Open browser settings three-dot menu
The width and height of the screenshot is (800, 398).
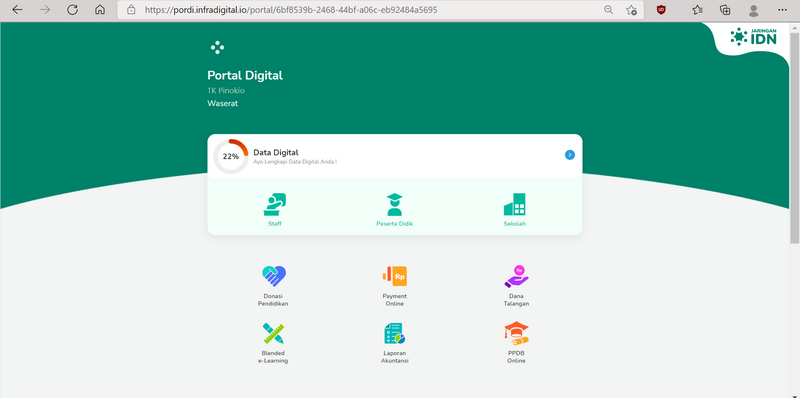[782, 10]
